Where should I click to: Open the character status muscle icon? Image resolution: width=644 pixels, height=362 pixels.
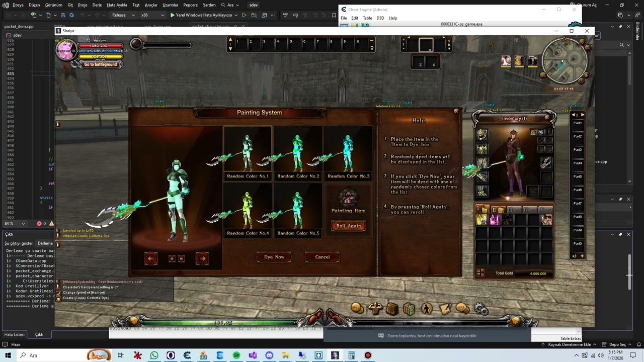point(375,308)
